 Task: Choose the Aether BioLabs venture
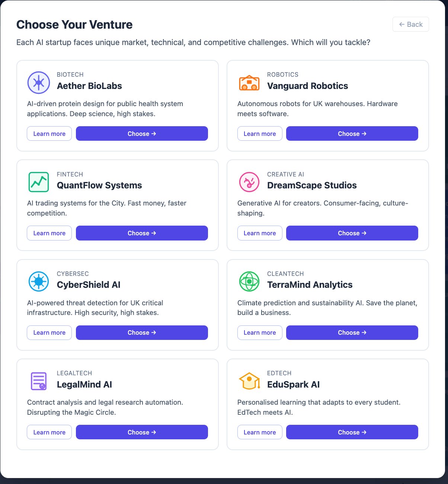142,133
